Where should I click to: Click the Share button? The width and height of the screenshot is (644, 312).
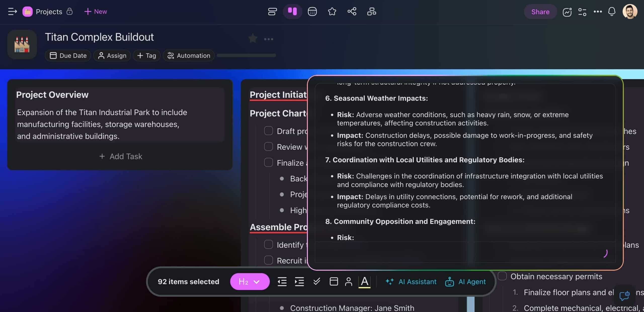[x=540, y=12]
